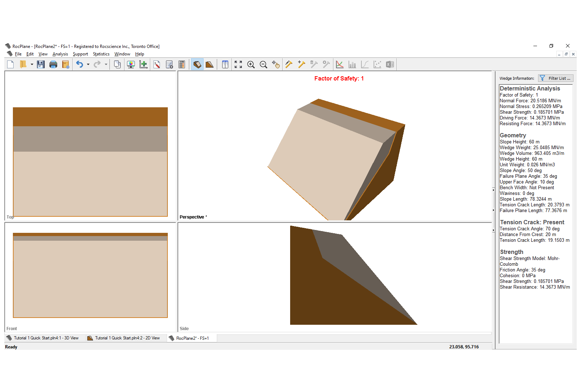Save the project with the floppy disk icon
Screen dimensions: 581x392
[x=41, y=64]
